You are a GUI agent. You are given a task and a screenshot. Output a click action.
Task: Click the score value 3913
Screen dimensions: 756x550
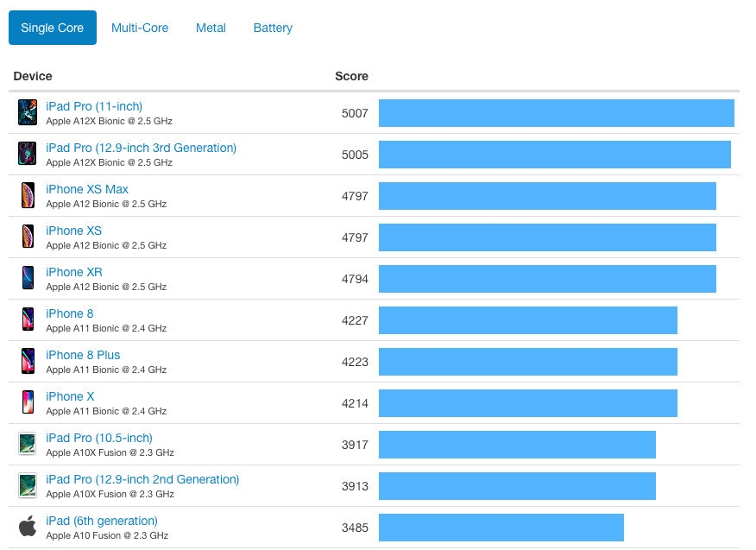355,487
